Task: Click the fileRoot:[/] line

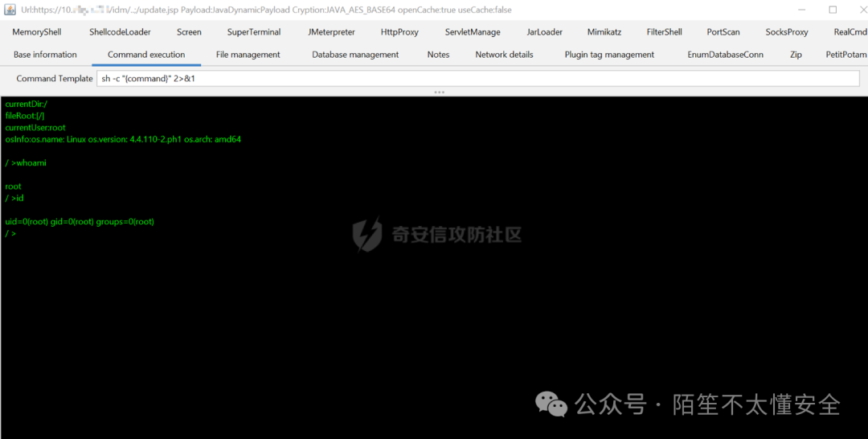Action: 24,116
